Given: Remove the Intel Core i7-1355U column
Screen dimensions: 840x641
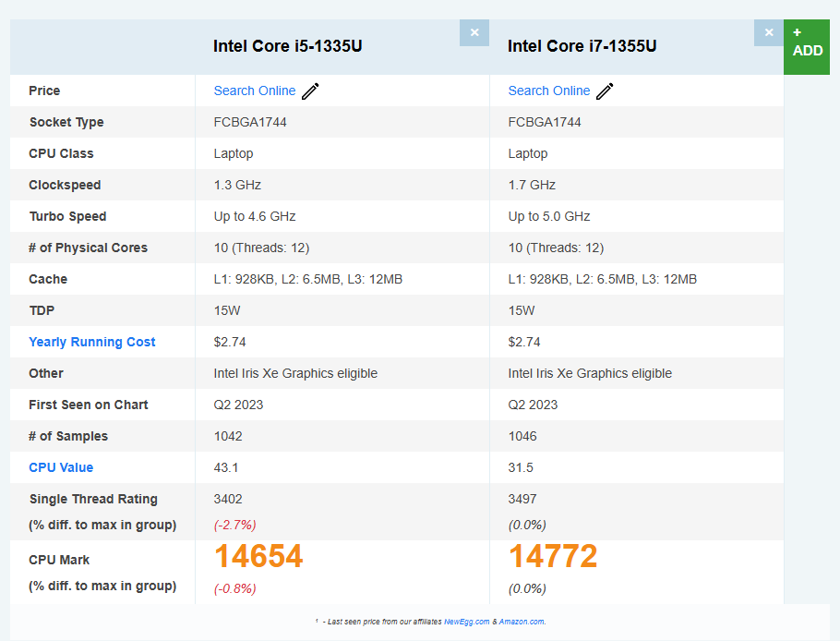Looking at the screenshot, I should (x=769, y=32).
